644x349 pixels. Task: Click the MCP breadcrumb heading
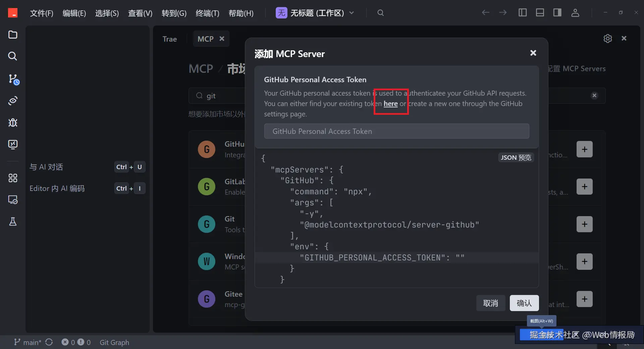pyautogui.click(x=201, y=69)
